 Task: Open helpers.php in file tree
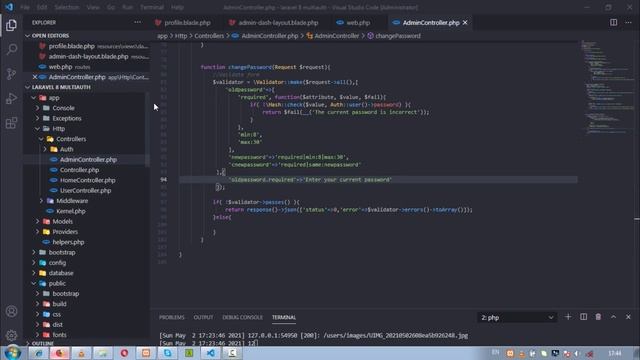pos(68,242)
